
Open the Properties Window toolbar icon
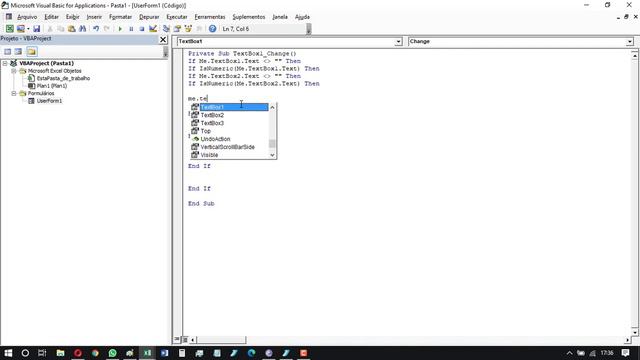(x=177, y=29)
